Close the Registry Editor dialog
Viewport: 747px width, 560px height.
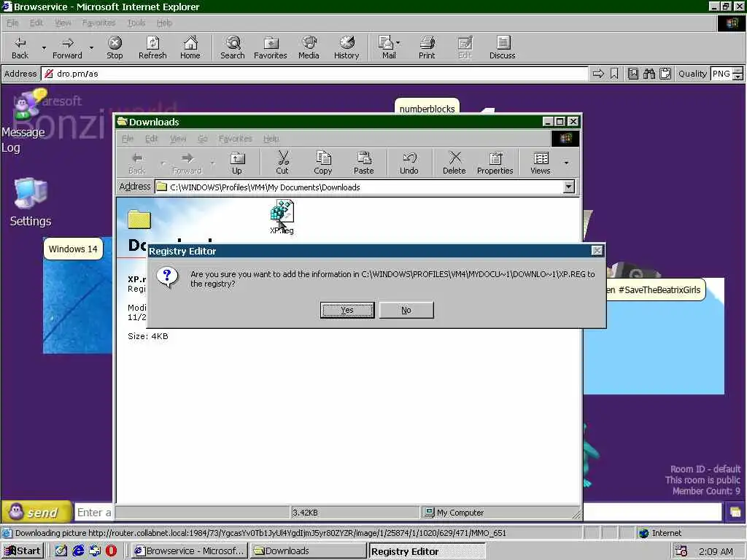click(x=597, y=251)
